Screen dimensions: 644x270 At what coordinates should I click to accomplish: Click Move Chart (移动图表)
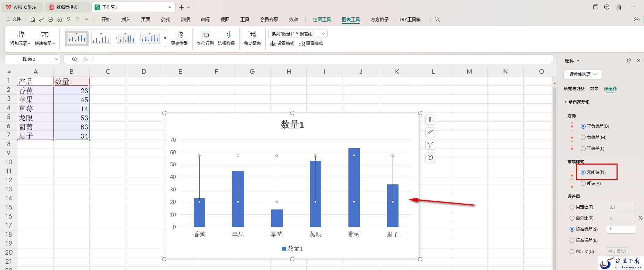pyautogui.click(x=252, y=38)
